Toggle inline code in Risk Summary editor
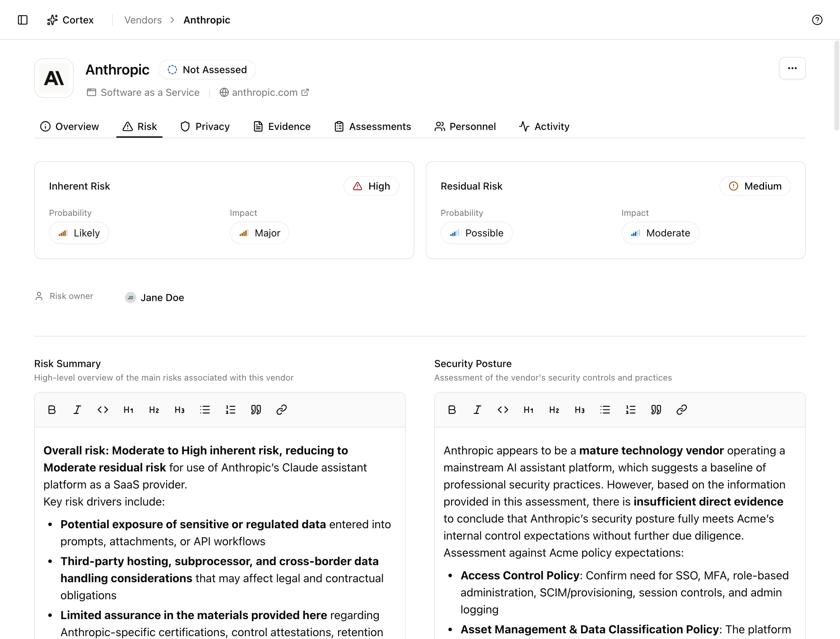This screenshot has height=639, width=840. pyautogui.click(x=103, y=410)
